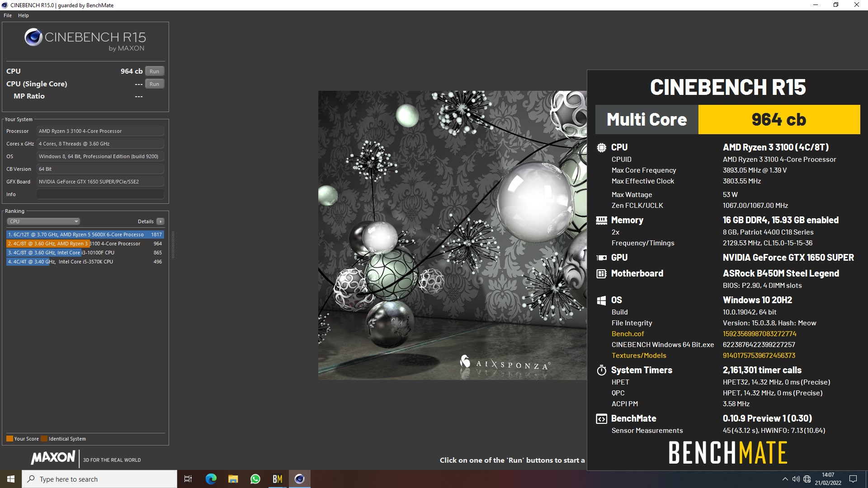Open File Explorer from taskbar
The width and height of the screenshot is (868, 488).
[233, 479]
